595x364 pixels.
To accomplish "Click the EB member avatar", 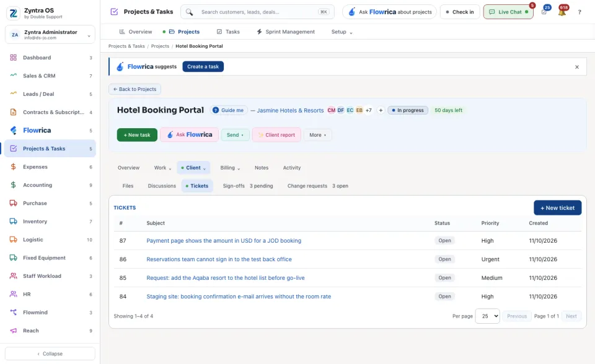I will [359, 110].
